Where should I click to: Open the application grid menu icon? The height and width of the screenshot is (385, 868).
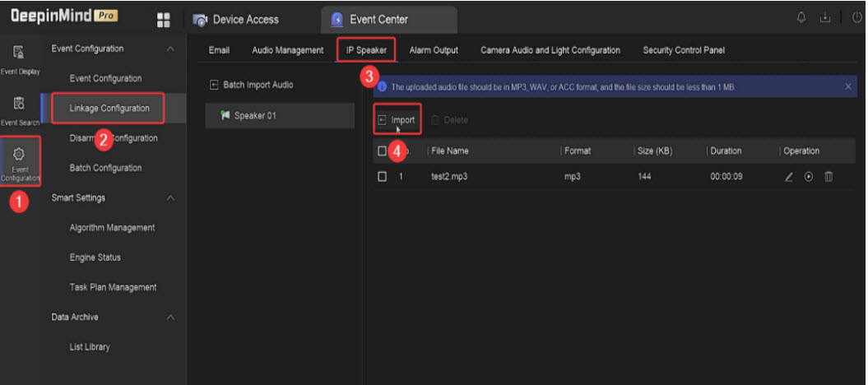click(x=163, y=19)
